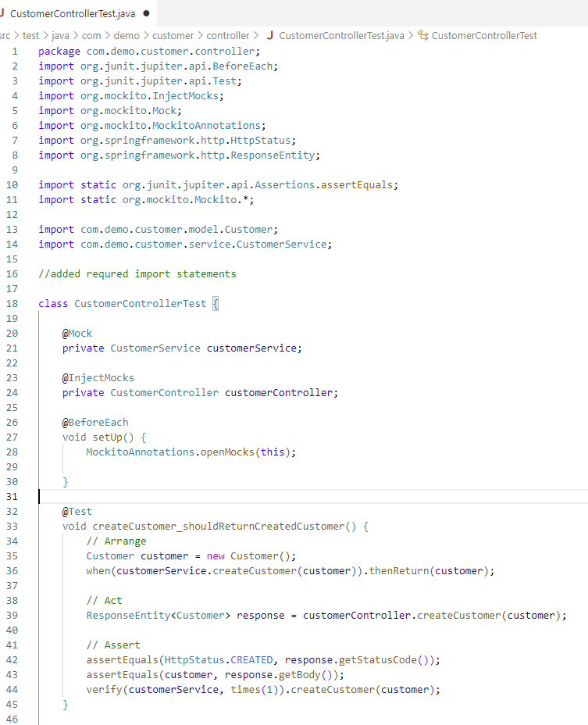Click the '// Arrange' comment
Viewport: 588px width, 725px height.
click(116, 541)
